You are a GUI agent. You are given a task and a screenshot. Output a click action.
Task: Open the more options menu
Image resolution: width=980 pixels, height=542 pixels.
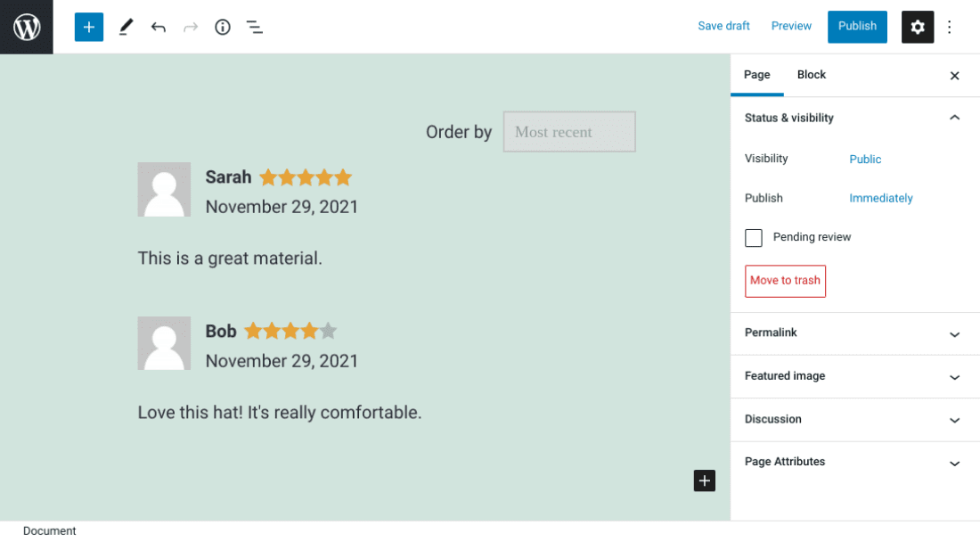(949, 27)
